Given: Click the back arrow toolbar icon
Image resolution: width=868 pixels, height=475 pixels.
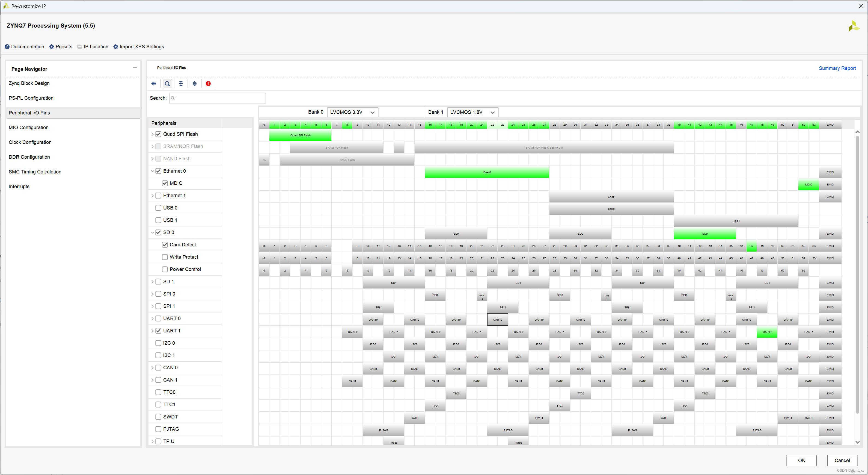Looking at the screenshot, I should point(154,84).
